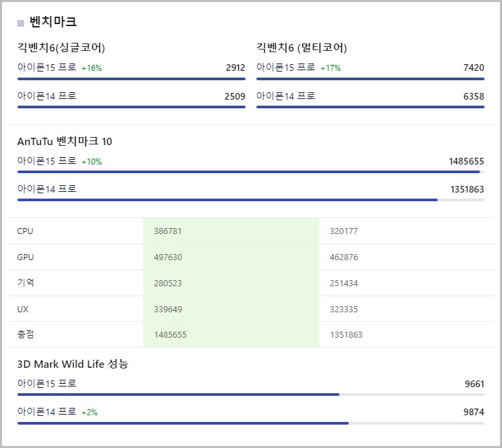Click the +17% badge
The height and width of the screenshot is (448, 502).
[x=331, y=68]
